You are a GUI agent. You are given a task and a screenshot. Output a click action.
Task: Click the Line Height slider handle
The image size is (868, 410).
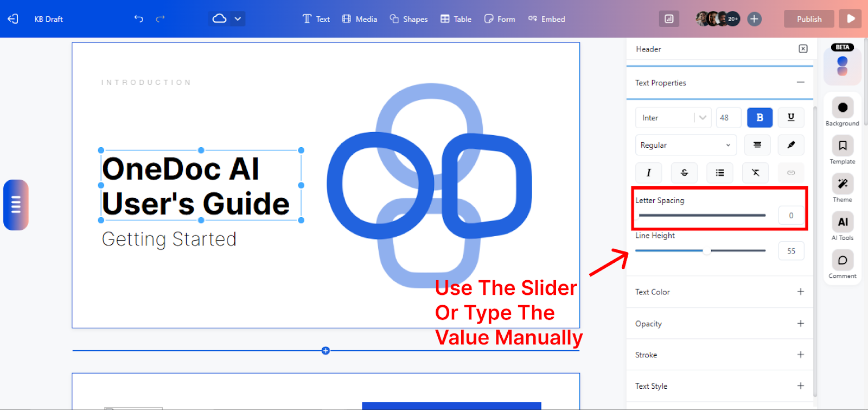706,251
